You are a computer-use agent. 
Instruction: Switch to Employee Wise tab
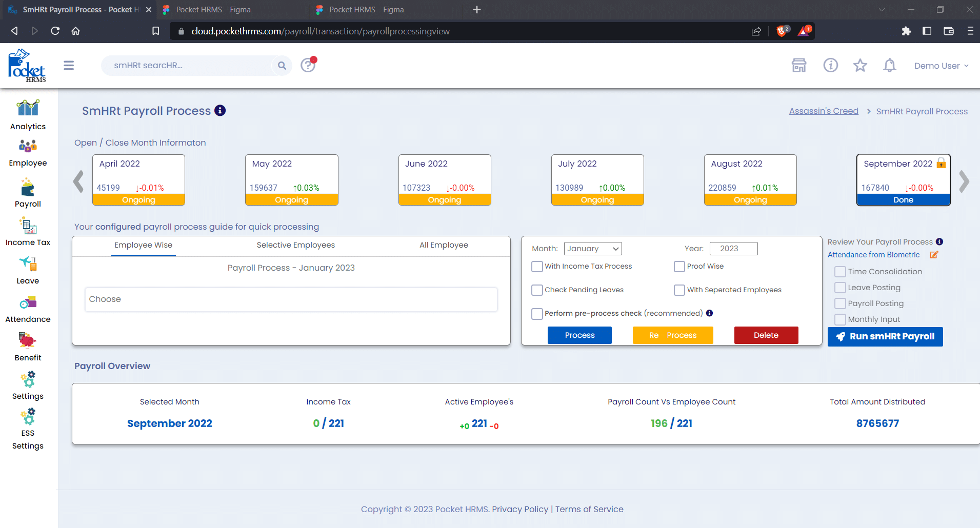143,245
